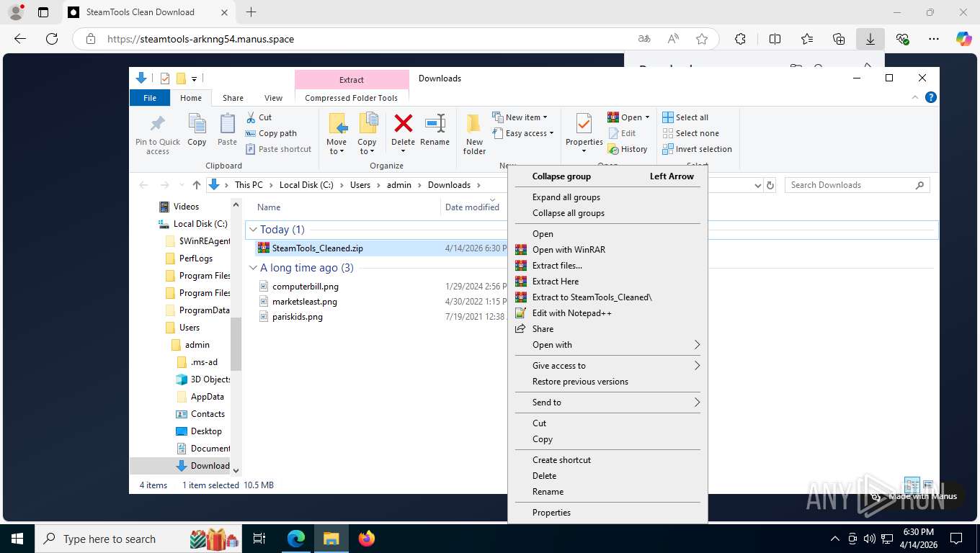Collapse the A long time ago group
This screenshot has width=980, height=553.
pos(253,268)
